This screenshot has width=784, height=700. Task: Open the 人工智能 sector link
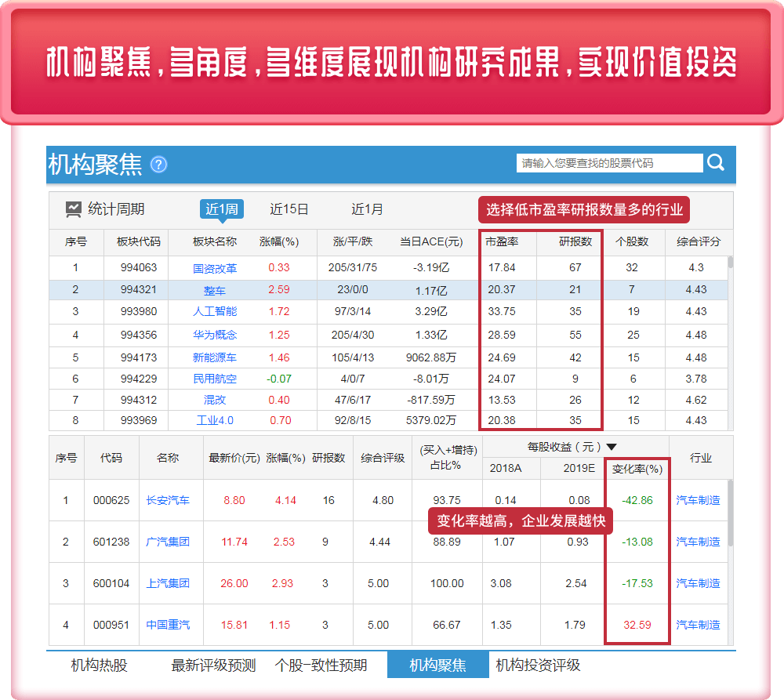click(x=215, y=311)
